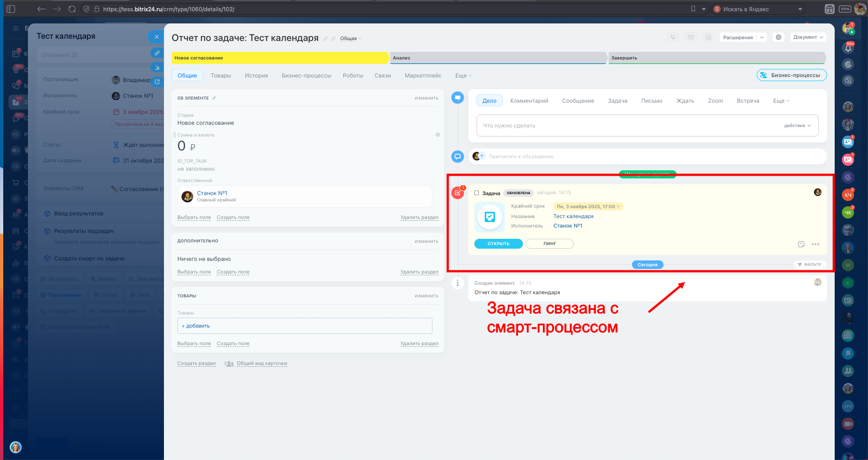Select the Комментарий tab in the timeline

point(529,101)
